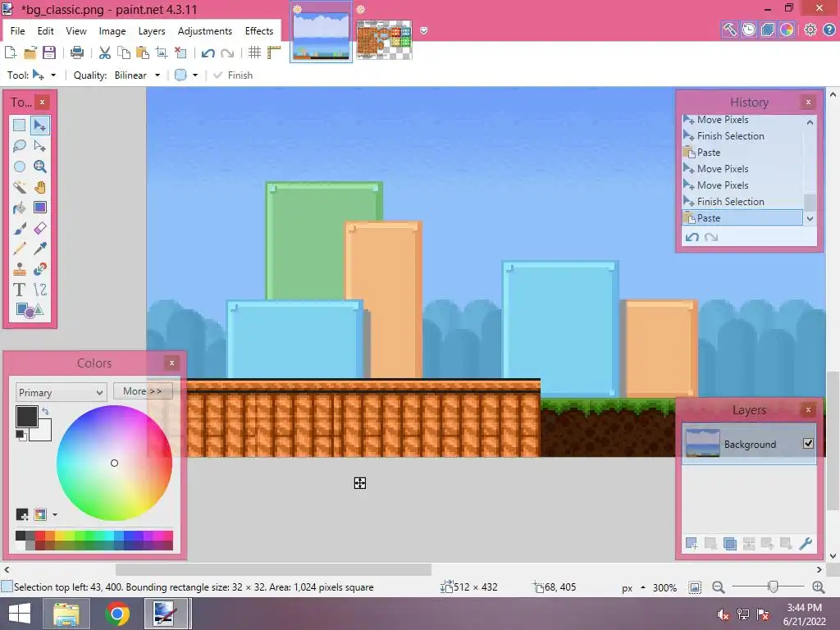Click the Crop to Selection icon

click(x=162, y=52)
